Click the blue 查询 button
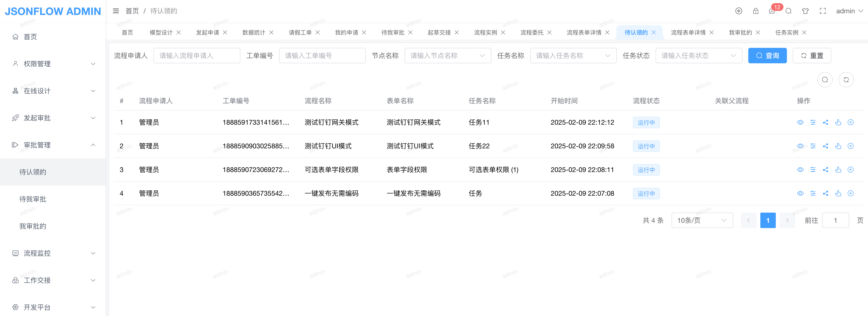This screenshot has width=868, height=316. pos(767,56)
